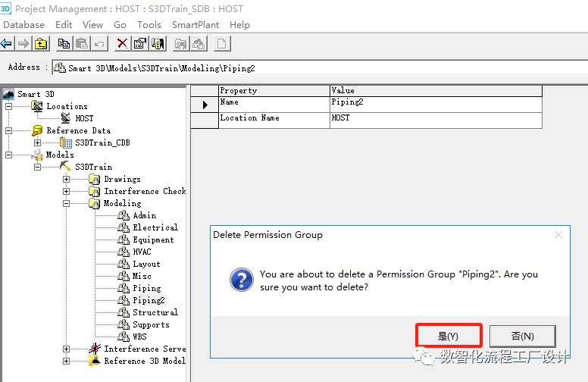Click the Address path input field
The height and width of the screenshot is (382, 588).
point(320,68)
